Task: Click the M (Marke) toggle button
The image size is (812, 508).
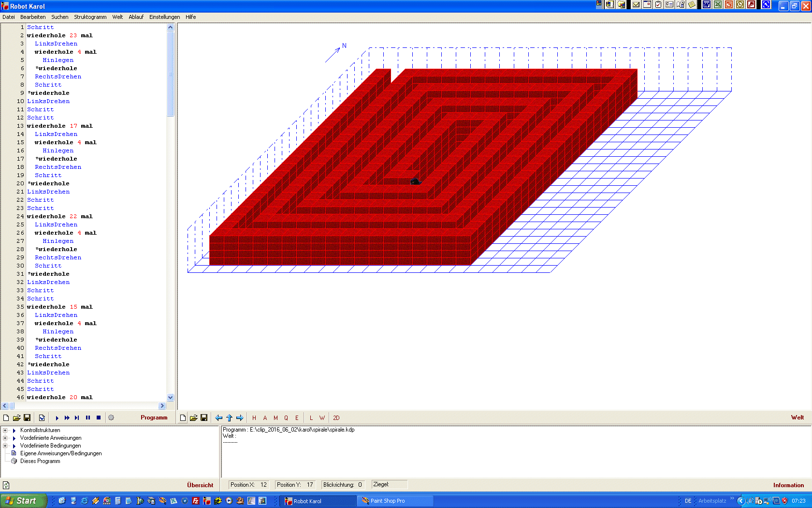Action: 275,418
